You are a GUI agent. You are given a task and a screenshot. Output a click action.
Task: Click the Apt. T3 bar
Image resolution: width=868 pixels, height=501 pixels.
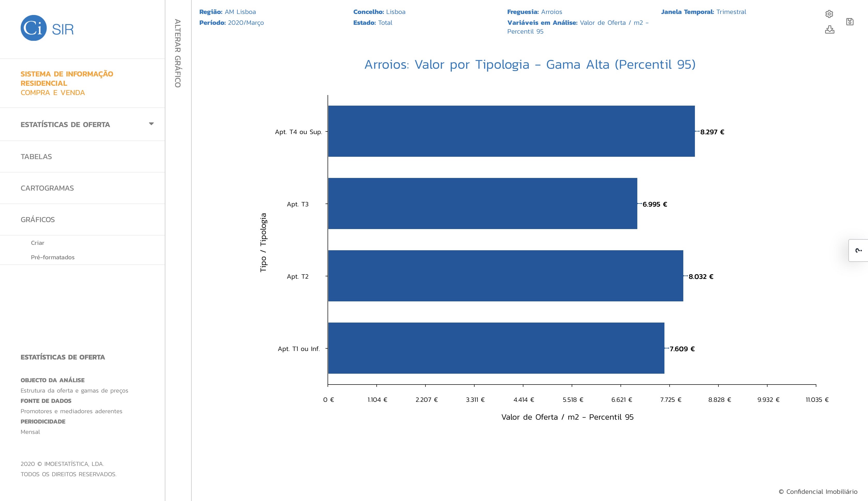point(483,204)
